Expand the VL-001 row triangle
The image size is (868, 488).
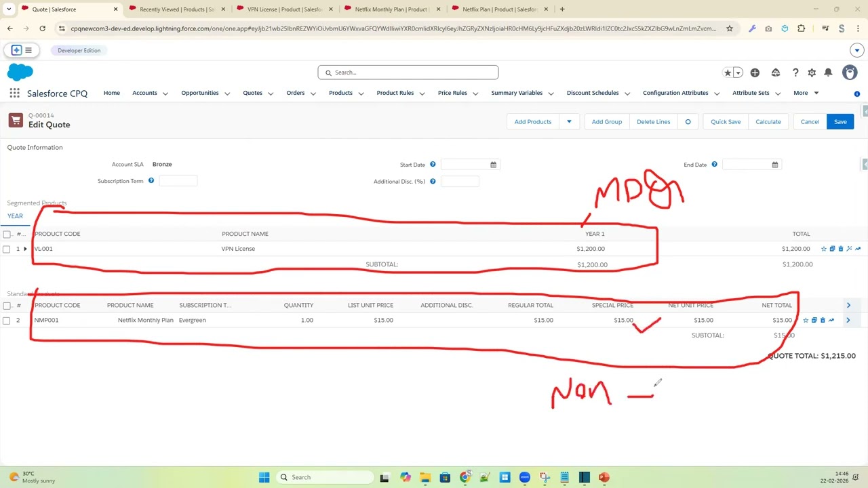pos(26,249)
